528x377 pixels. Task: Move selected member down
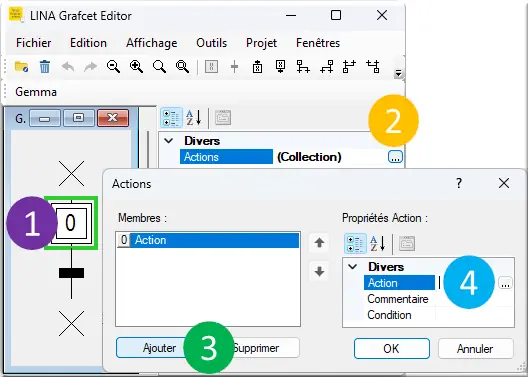click(319, 271)
